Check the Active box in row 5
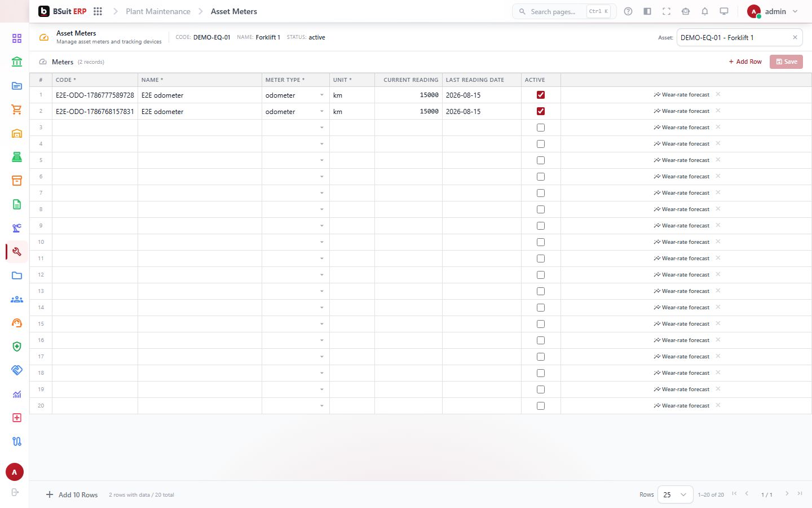812x508 pixels. pyautogui.click(x=541, y=160)
